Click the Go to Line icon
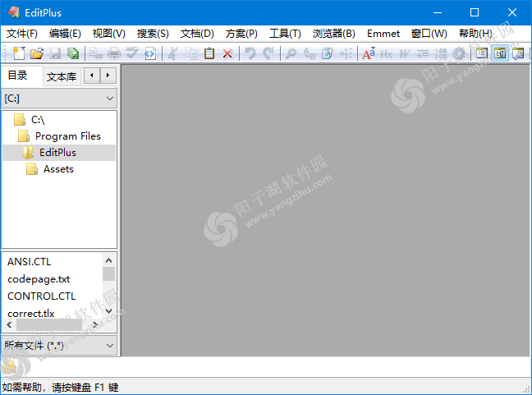The height and width of the screenshot is (395, 532). click(x=346, y=53)
